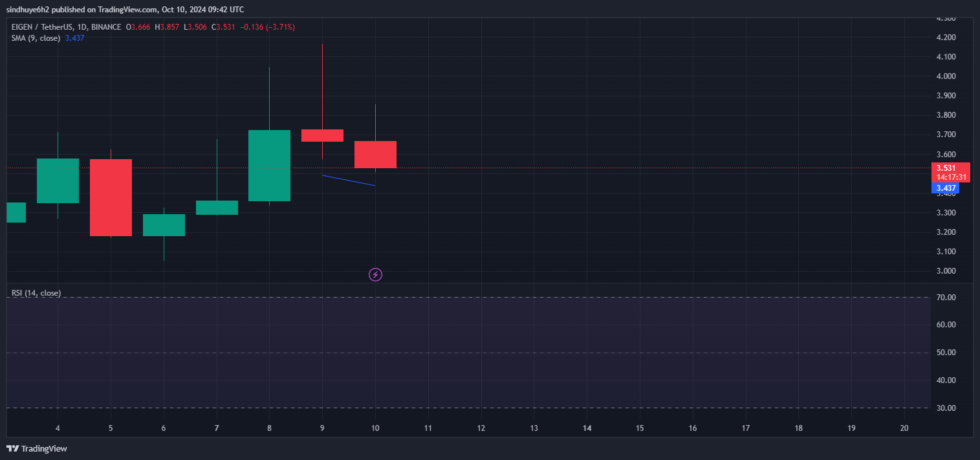This screenshot has height=460, width=980.
Task: Click the RSI (14, close) indicator legend
Action: coord(36,293)
